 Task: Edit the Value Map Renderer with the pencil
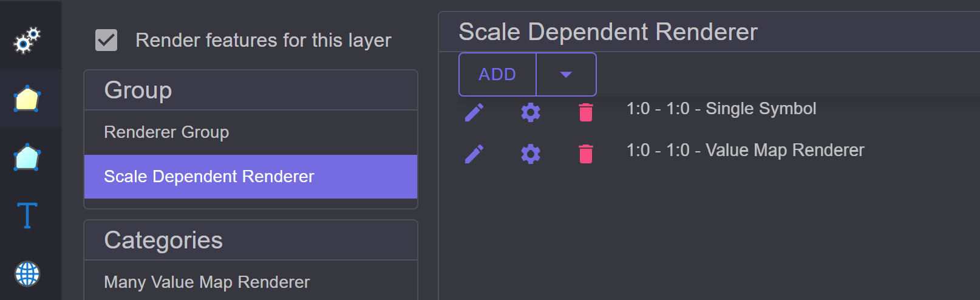tap(474, 154)
